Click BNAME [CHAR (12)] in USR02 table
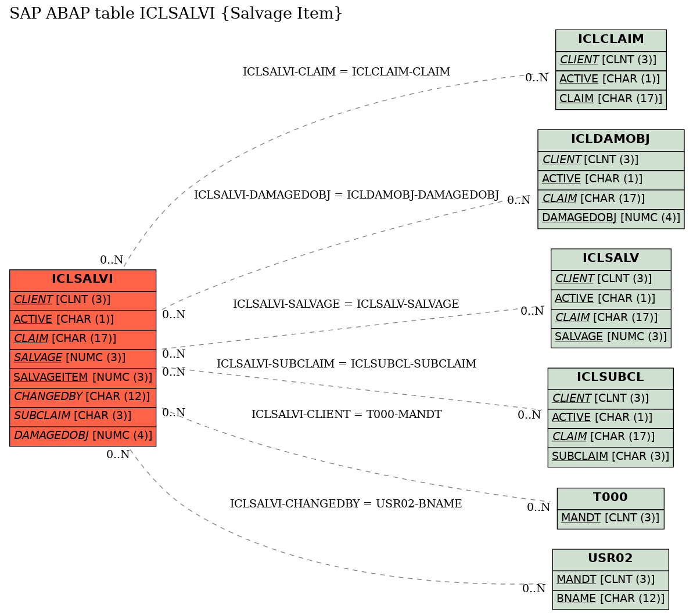Viewport: 693px width, 616px height. tap(611, 600)
